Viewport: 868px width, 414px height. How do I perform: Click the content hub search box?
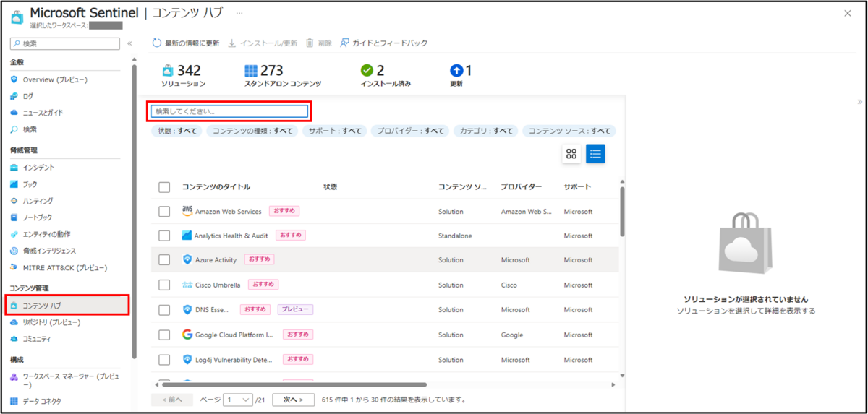230,111
